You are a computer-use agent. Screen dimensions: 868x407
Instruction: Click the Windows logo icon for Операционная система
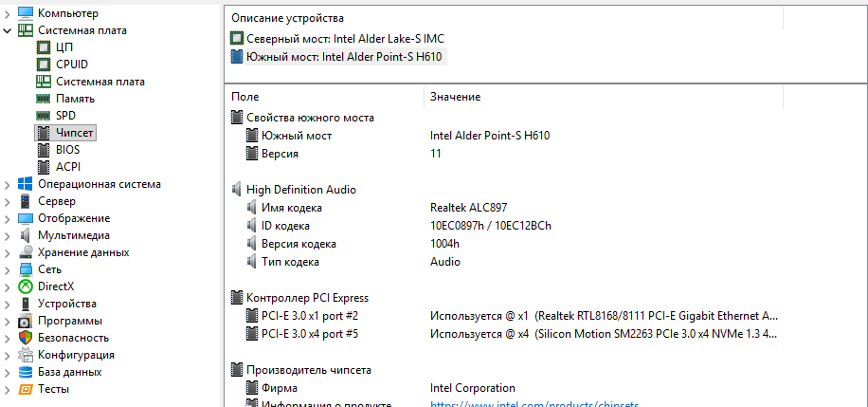point(26,184)
